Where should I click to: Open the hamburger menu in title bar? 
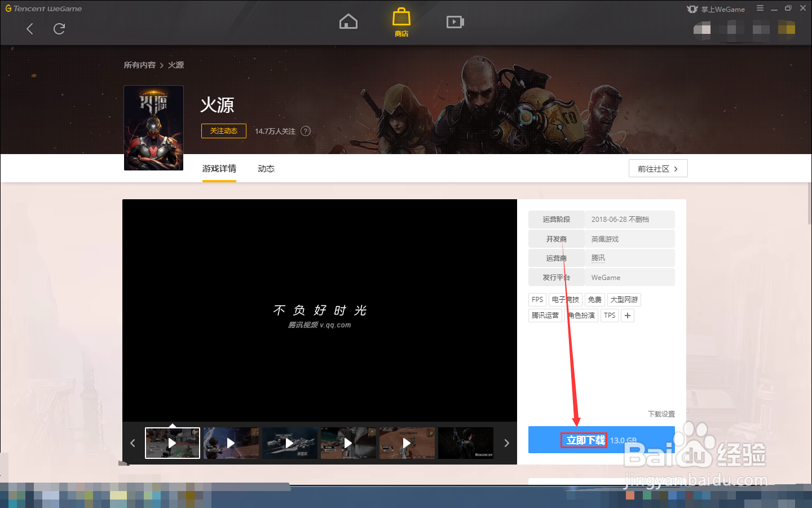click(x=760, y=8)
